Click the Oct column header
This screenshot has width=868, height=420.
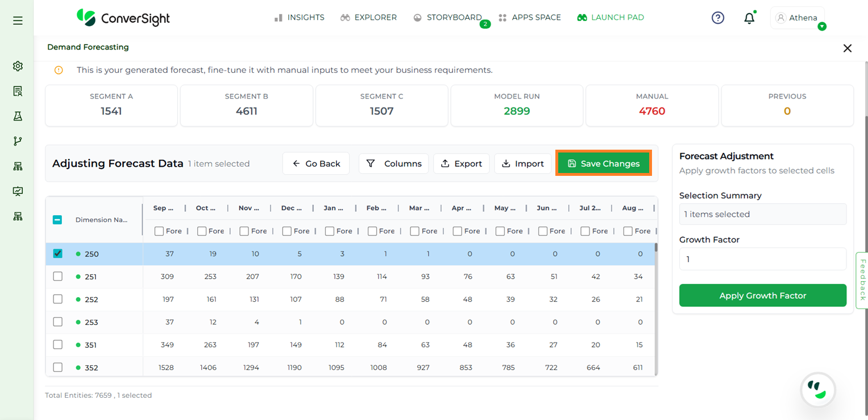(x=206, y=208)
